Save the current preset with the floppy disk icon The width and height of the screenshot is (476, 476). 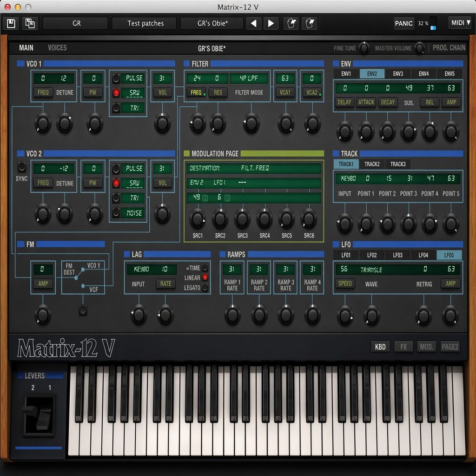point(11,23)
